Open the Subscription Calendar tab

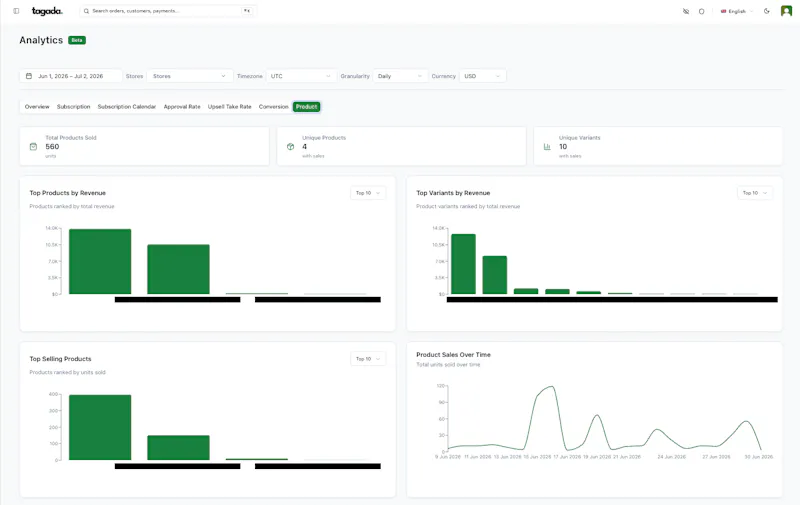[x=127, y=107]
